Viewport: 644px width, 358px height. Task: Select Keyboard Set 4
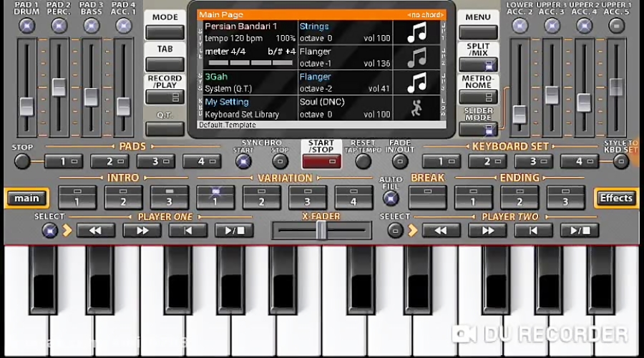(x=579, y=162)
